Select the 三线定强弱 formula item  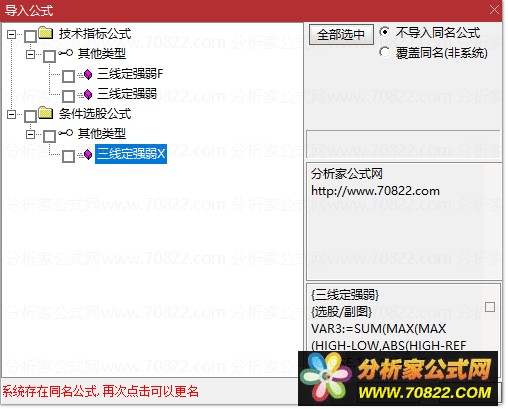click(127, 94)
